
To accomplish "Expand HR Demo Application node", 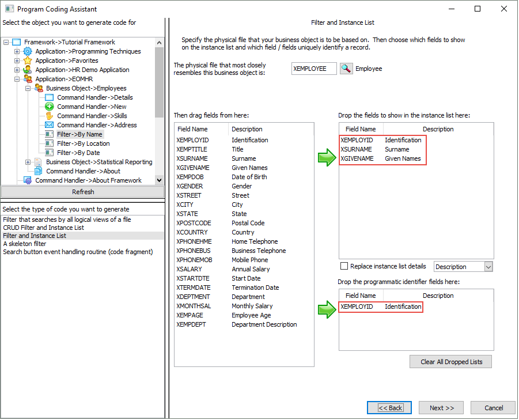I will (x=17, y=70).
